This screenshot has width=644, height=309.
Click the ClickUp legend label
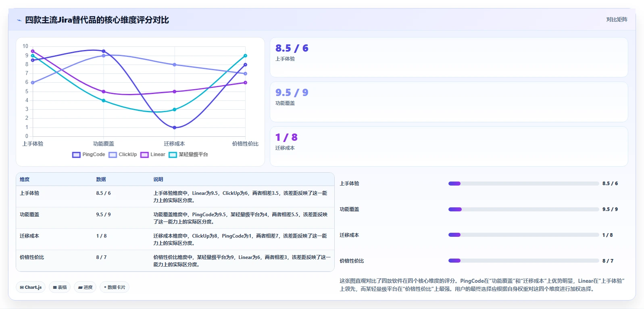pyautogui.click(x=128, y=154)
